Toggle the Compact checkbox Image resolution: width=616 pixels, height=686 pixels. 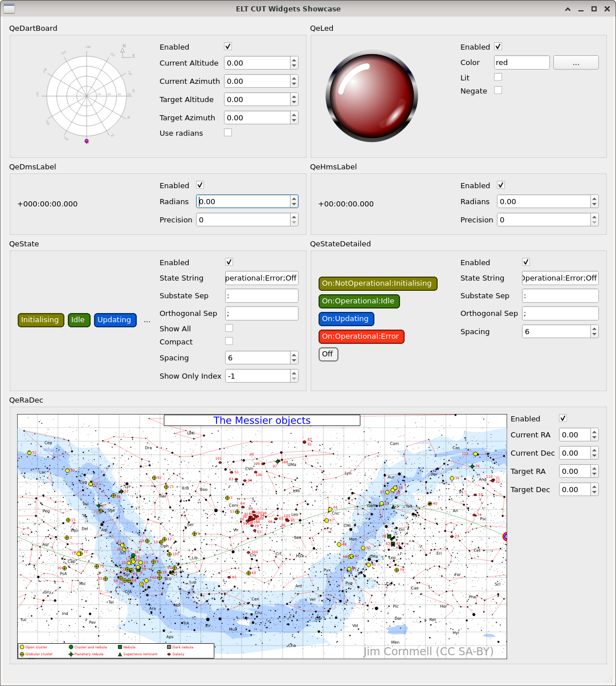pos(229,341)
